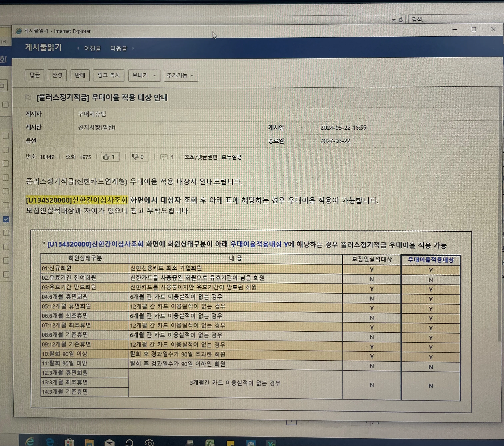Viewport: 504px width, 446px height.
Task: Click 탈회 후 경과일수가 90일 초과한 회원
Action: (x=177, y=354)
